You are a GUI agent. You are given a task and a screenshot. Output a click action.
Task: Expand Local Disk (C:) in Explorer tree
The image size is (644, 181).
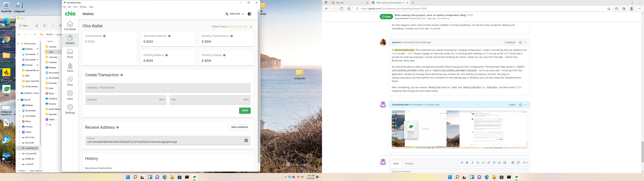pyautogui.click(x=19, y=148)
